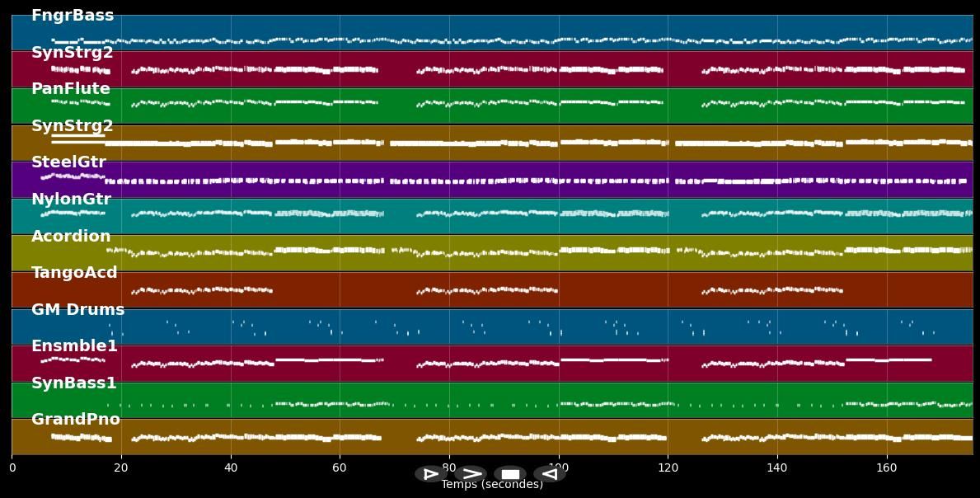Select the SynBass1 track label

point(74,383)
